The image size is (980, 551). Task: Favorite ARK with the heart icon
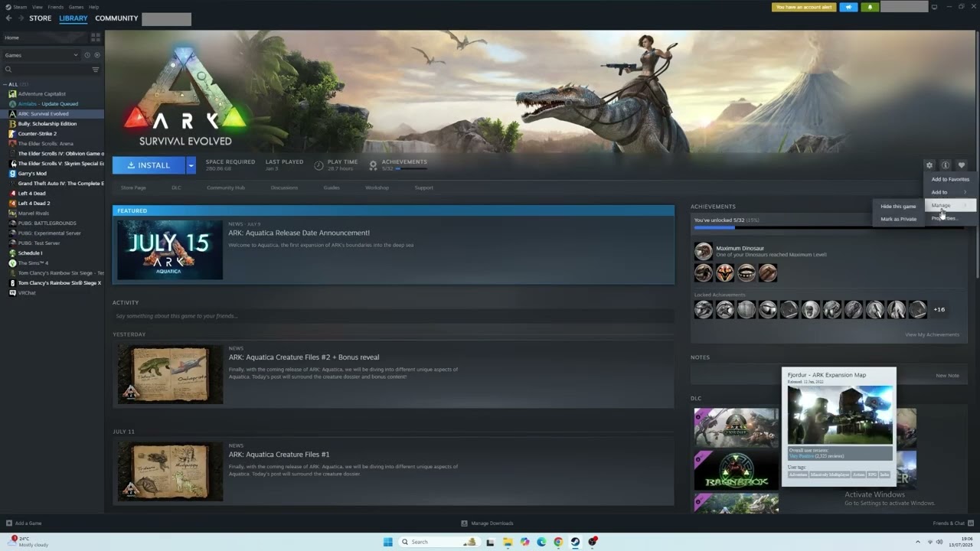[x=962, y=165]
